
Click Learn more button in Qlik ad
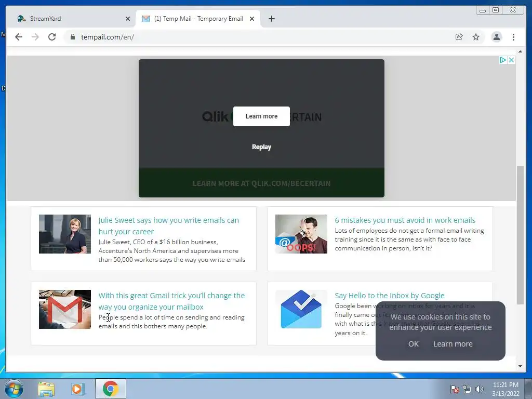261,116
